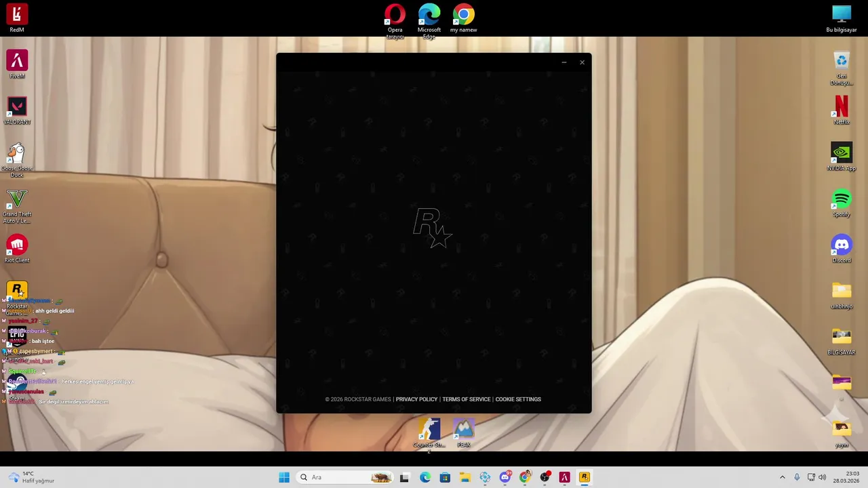Screen dimensions: 868x488
Task: Switch to Chrome in the taskbar
Action: pos(525,477)
